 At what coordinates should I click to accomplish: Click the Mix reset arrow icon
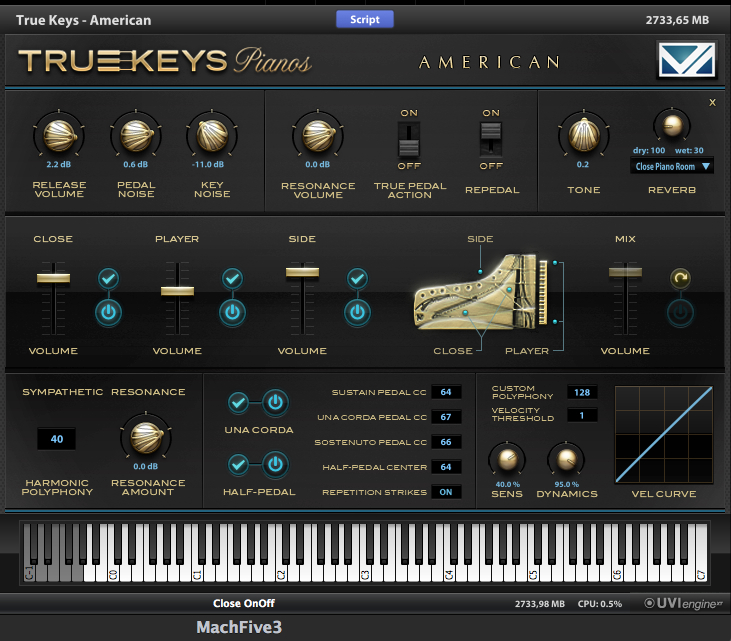pos(680,278)
